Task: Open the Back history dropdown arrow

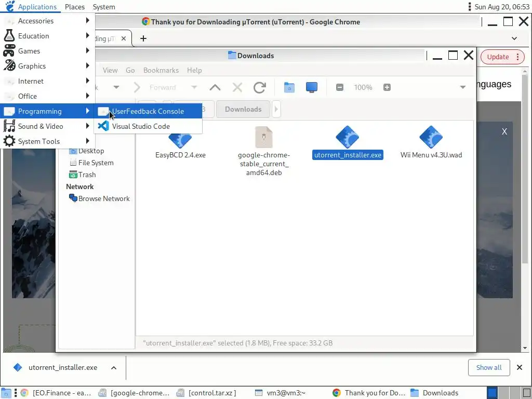Action: (x=116, y=87)
